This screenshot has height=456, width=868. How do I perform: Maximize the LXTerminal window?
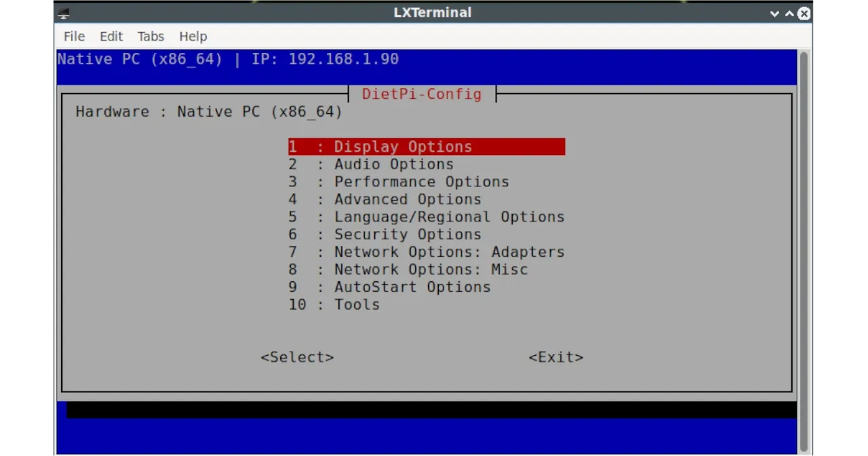pyautogui.click(x=789, y=13)
